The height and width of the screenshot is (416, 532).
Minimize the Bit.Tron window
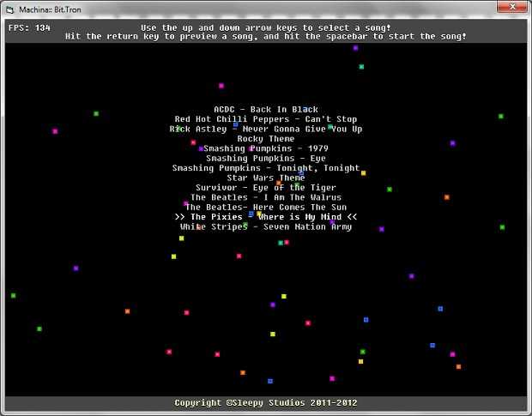click(462, 9)
